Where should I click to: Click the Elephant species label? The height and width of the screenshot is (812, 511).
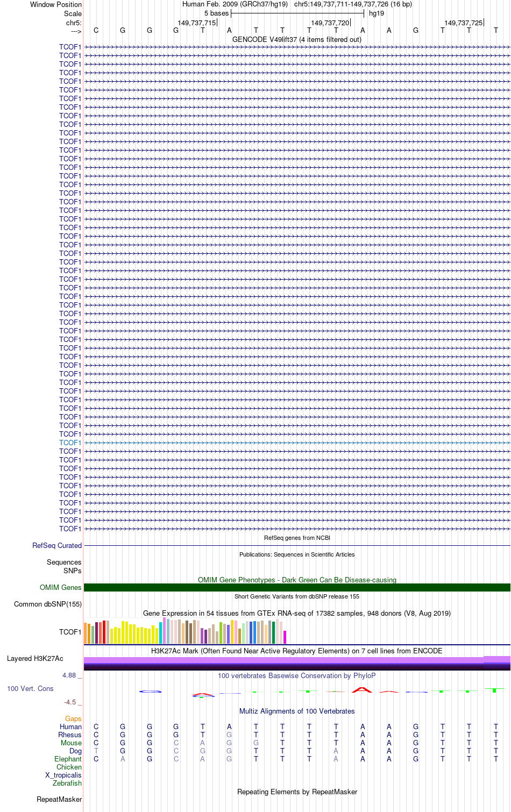pyautogui.click(x=68, y=759)
